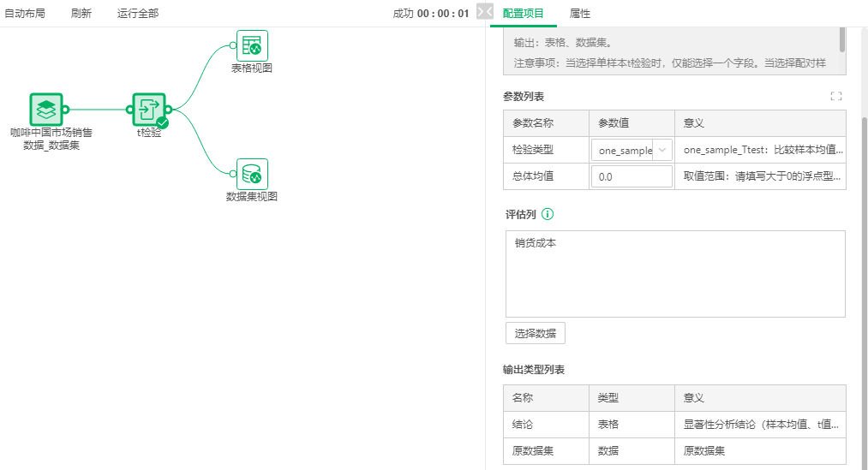868x470 pixels.
Task: Click 刷新 in toolbar
Action: (81, 14)
